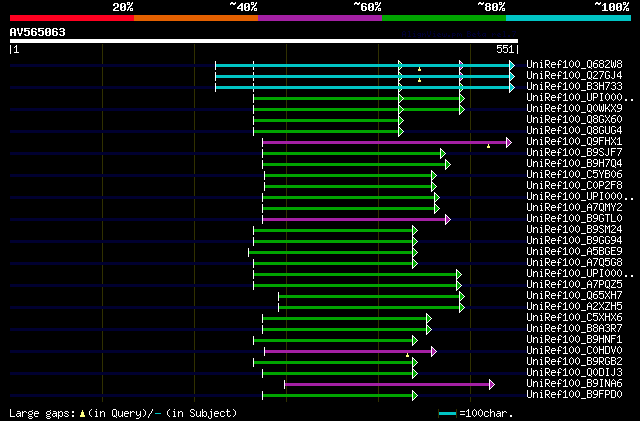Select the white AV565063 query sequence bar
640x421 pixels.
coord(264,41)
